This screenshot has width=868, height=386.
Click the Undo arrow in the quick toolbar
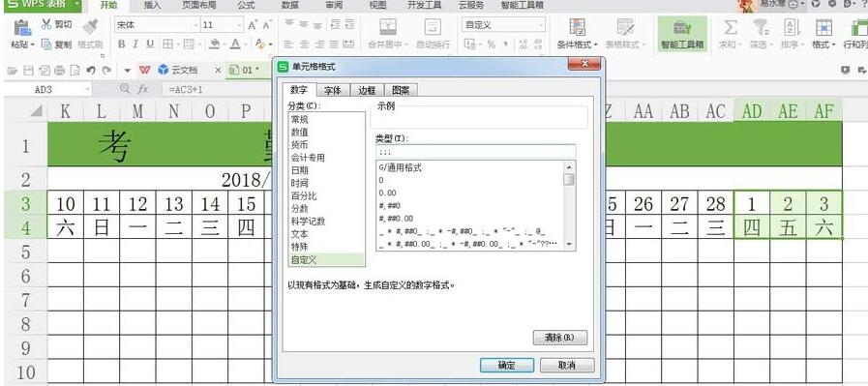coord(91,70)
